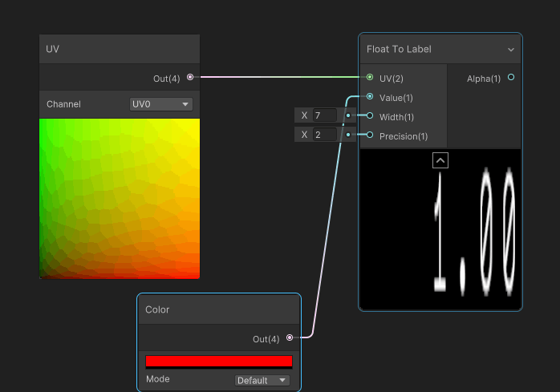Edit the Precision X value field showing 2

tap(325, 135)
